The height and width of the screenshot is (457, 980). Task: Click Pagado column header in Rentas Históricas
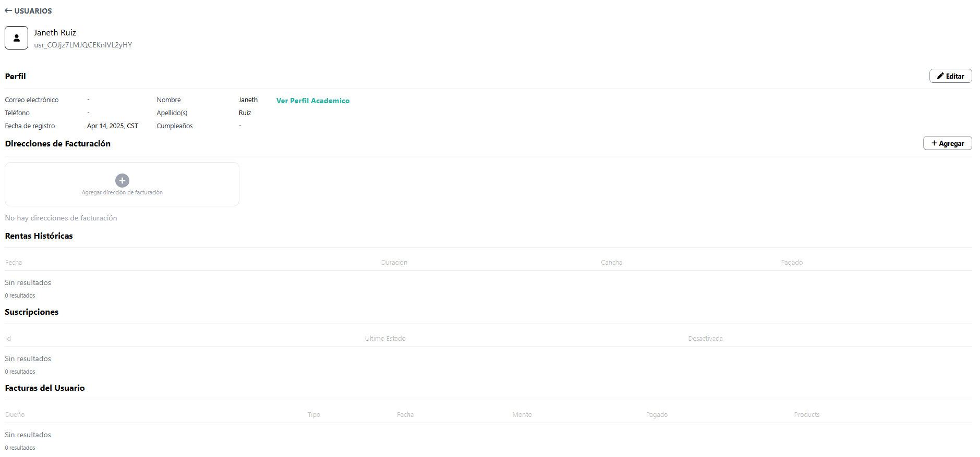791,263
